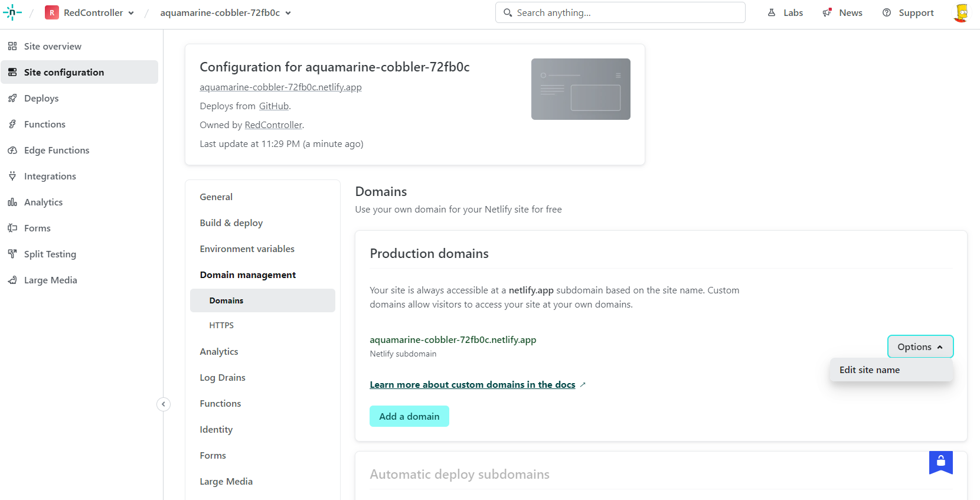Collapse the sidebar with the chevron button

pos(164,404)
